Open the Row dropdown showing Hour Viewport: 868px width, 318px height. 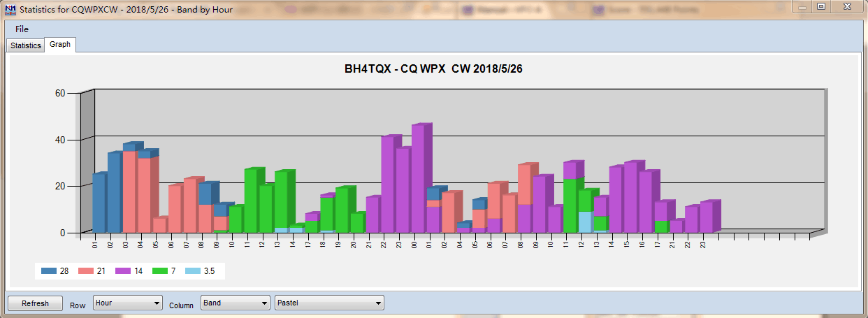coord(128,303)
